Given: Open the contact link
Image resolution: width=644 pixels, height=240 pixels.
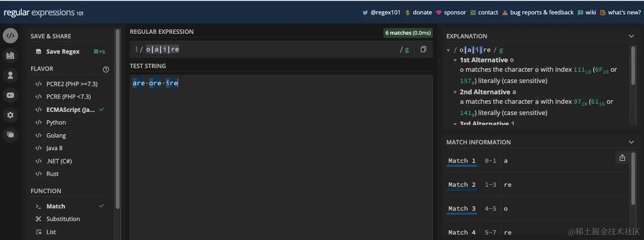Looking at the screenshot, I should [x=488, y=13].
